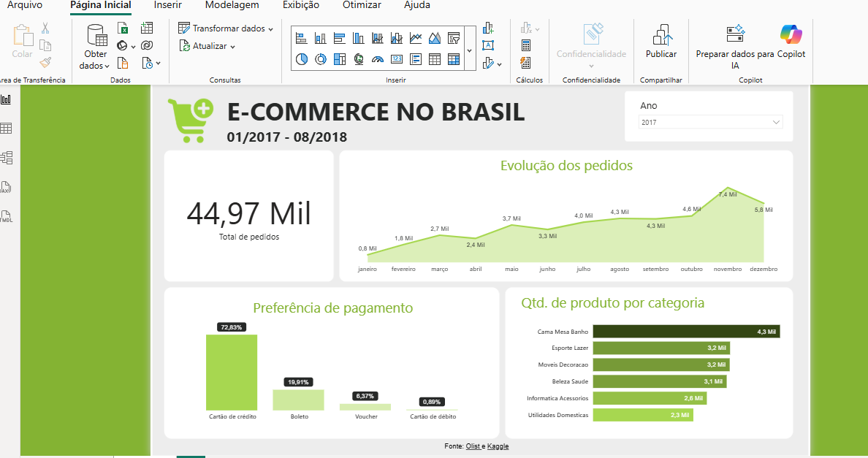Select the Utilidades Domesticas category bar
868x458 pixels.
643,415
